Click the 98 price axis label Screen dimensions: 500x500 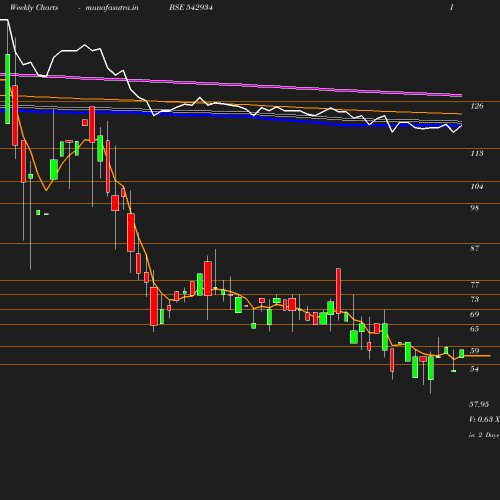474,208
